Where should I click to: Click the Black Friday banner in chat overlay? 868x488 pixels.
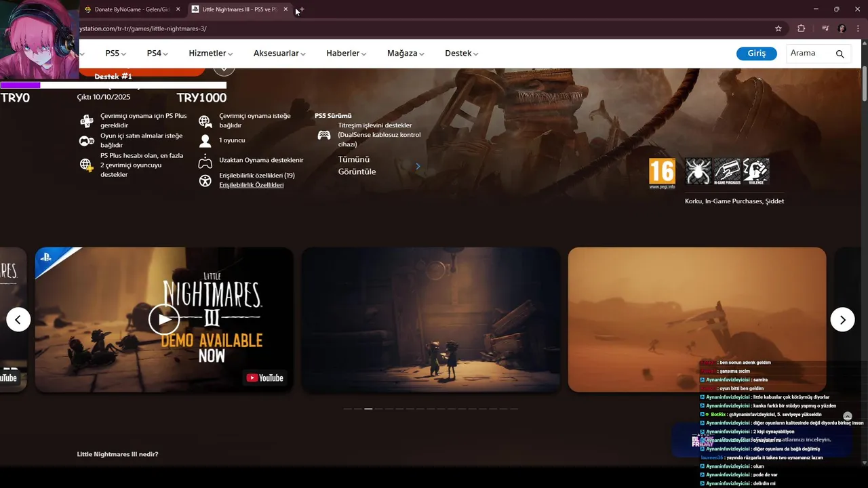click(763, 440)
